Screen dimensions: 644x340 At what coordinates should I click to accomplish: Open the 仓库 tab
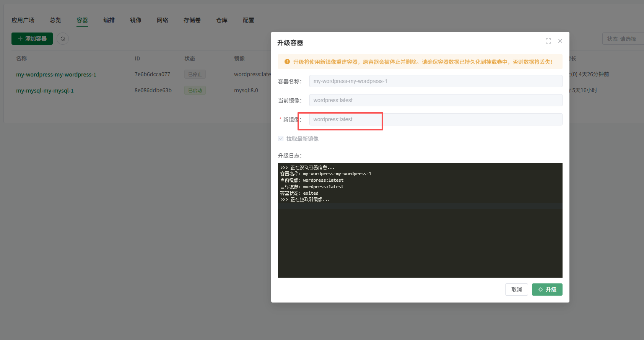[x=222, y=20]
